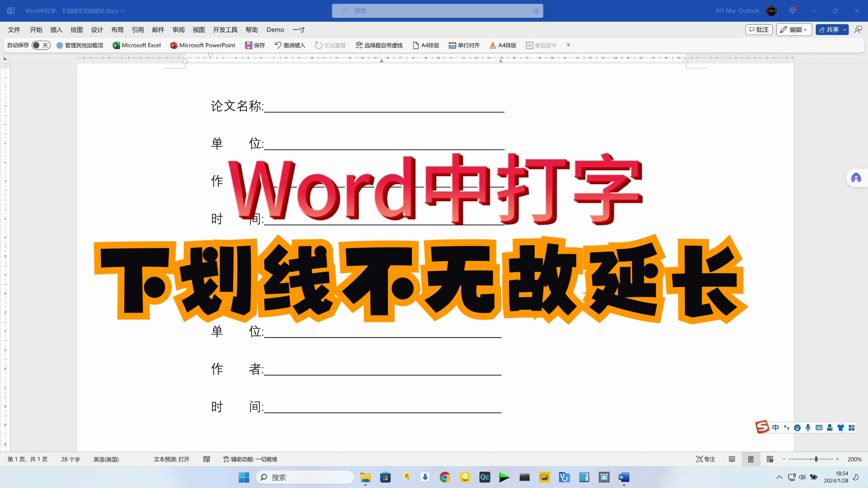The height and width of the screenshot is (488, 868).
Task: Click the undo typing icon
Action: (x=278, y=45)
